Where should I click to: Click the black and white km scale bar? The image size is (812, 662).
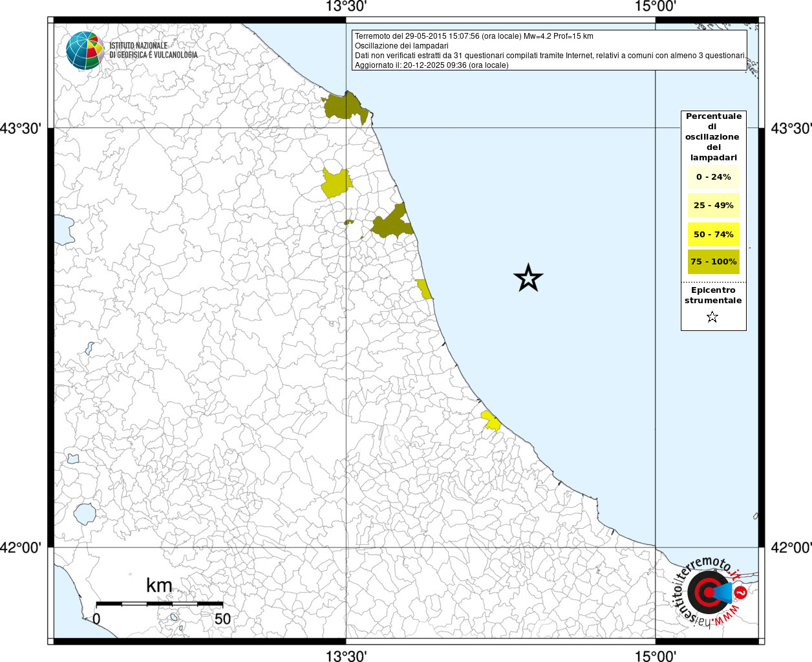(x=159, y=604)
